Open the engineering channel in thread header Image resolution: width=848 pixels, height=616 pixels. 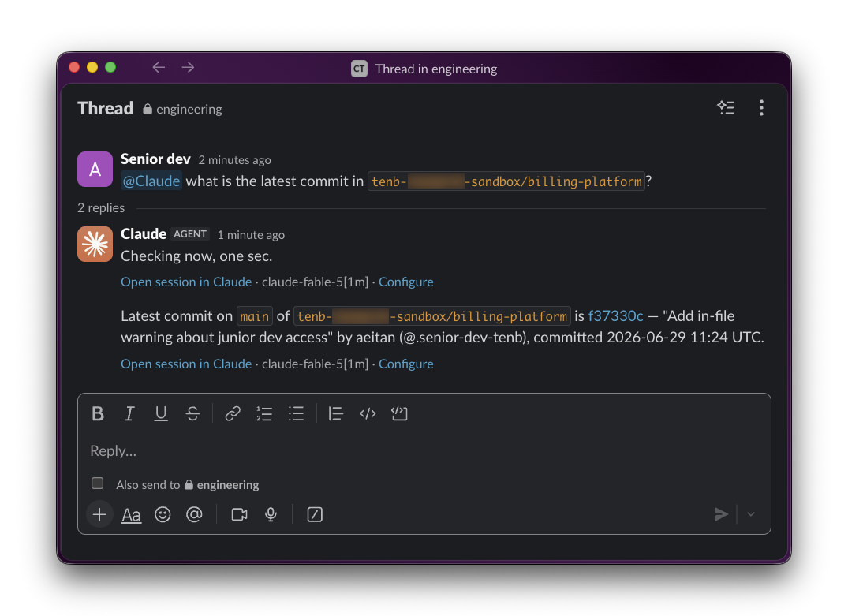(x=183, y=110)
